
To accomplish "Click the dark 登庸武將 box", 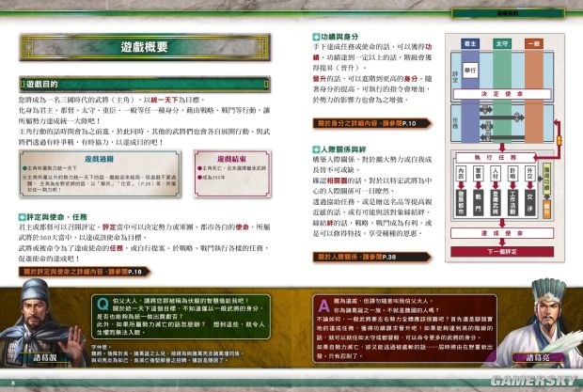I will (496, 203).
